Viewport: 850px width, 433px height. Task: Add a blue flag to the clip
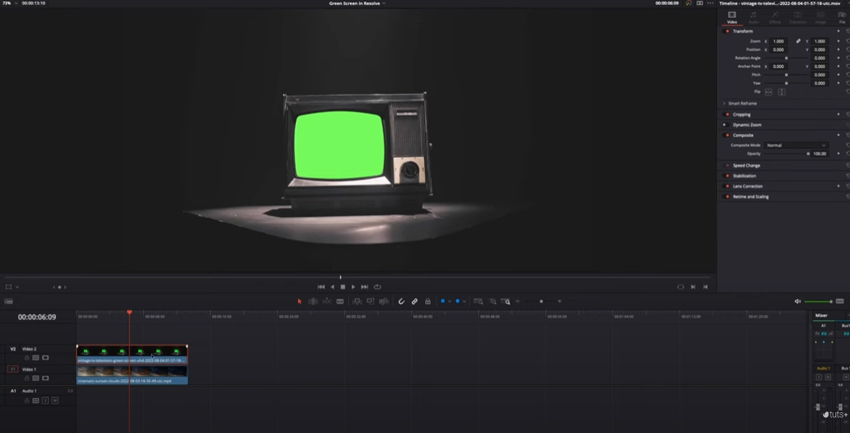(x=443, y=301)
